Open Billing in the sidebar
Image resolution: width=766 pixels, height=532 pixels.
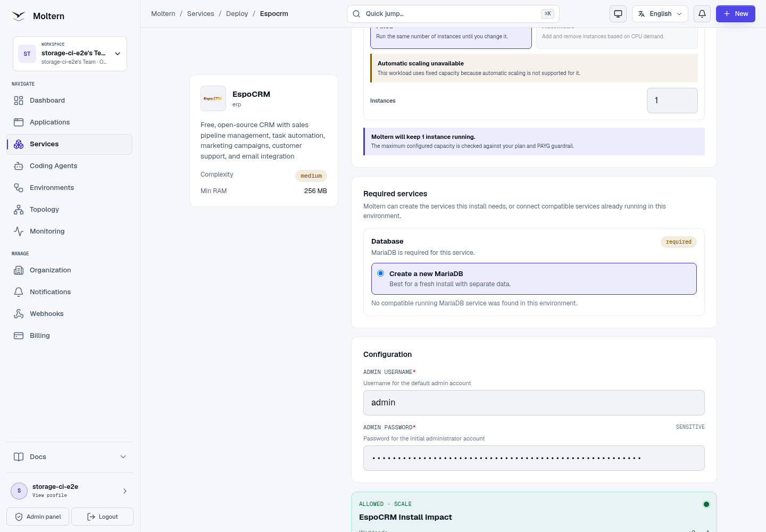[70, 336]
